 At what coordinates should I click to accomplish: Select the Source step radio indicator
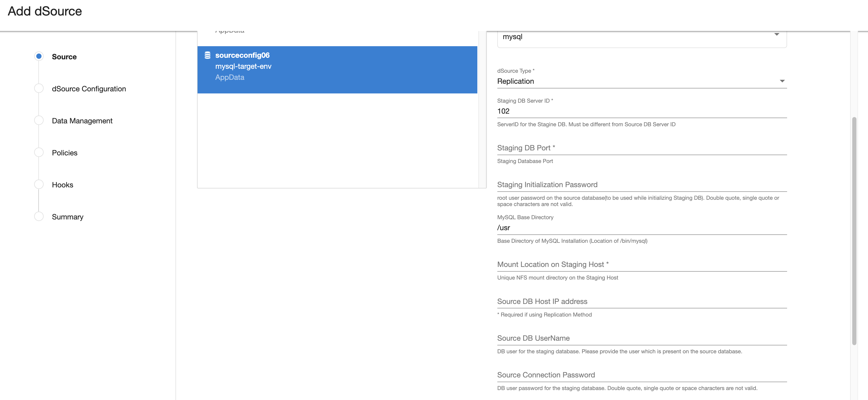39,56
